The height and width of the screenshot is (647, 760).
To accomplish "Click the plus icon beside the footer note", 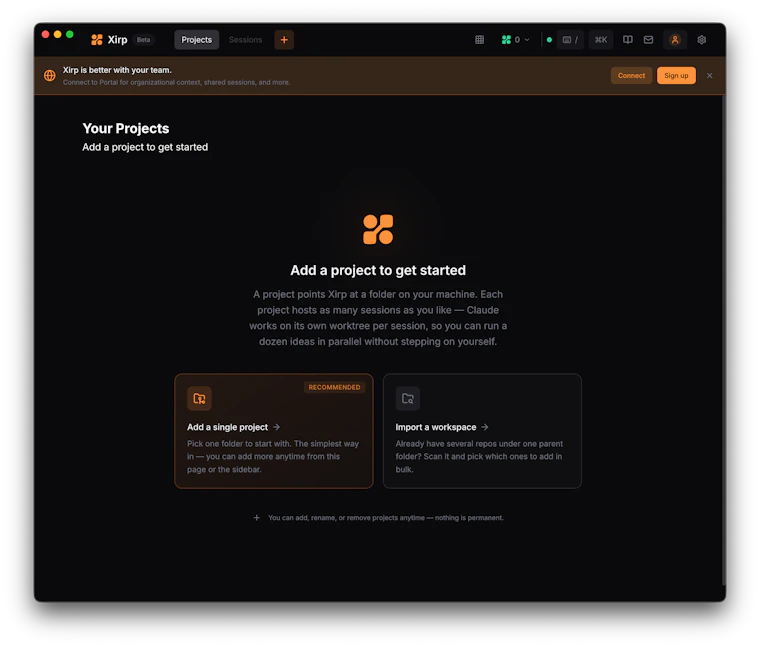I will 256,518.
